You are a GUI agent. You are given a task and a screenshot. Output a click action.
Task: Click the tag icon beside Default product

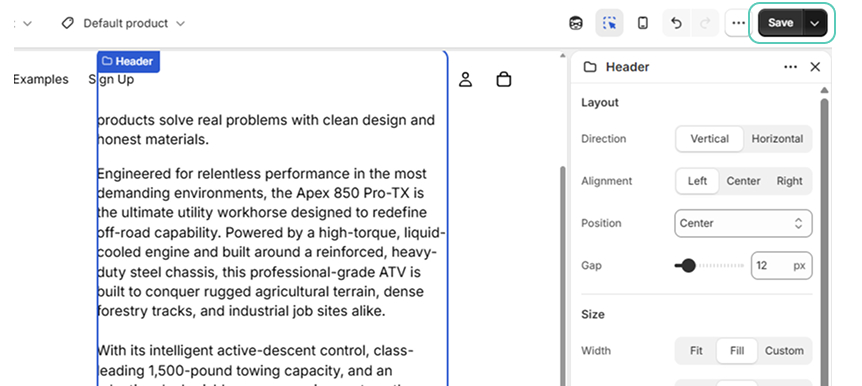[x=68, y=23]
